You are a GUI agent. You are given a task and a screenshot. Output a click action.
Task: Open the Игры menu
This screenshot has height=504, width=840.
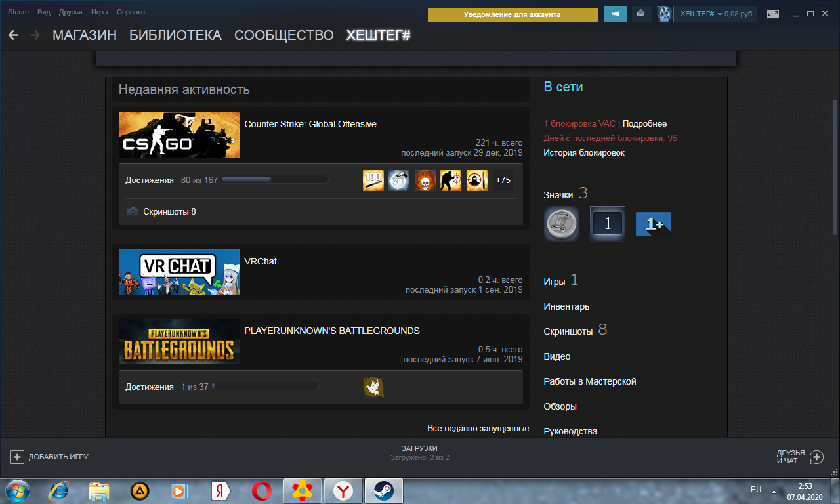point(100,12)
